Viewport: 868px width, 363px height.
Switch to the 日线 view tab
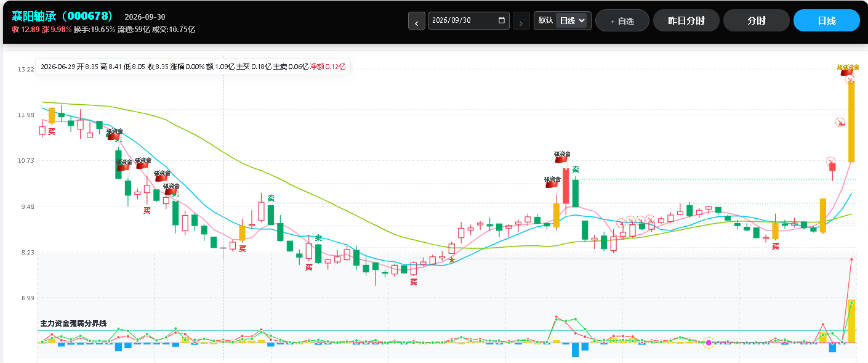(x=827, y=20)
